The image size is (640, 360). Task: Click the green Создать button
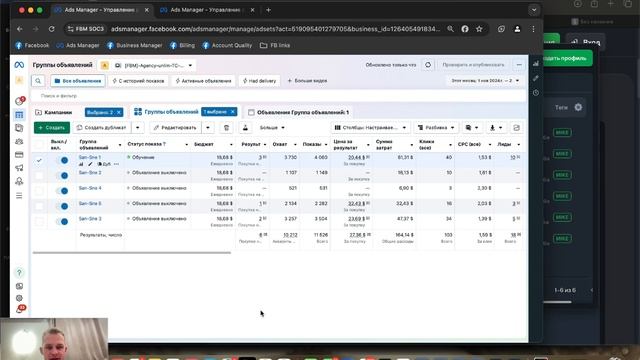pyautogui.click(x=52, y=128)
